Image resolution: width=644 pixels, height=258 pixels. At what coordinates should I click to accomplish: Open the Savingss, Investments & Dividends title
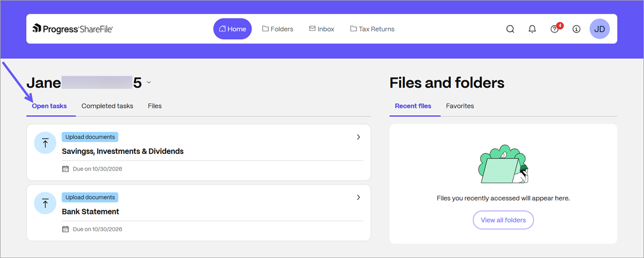click(x=123, y=152)
